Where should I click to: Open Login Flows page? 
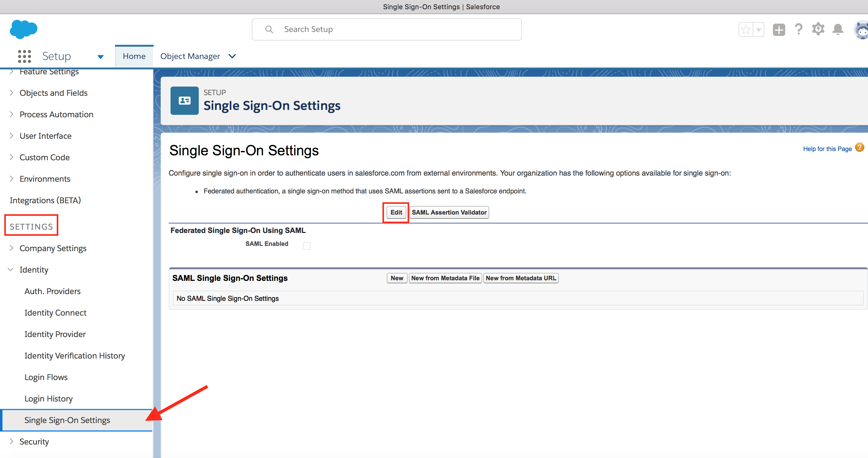46,377
